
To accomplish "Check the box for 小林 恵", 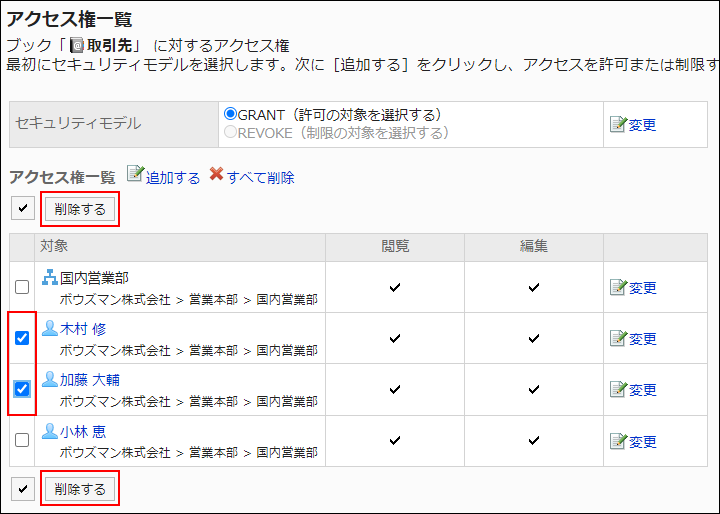I will [x=22, y=440].
